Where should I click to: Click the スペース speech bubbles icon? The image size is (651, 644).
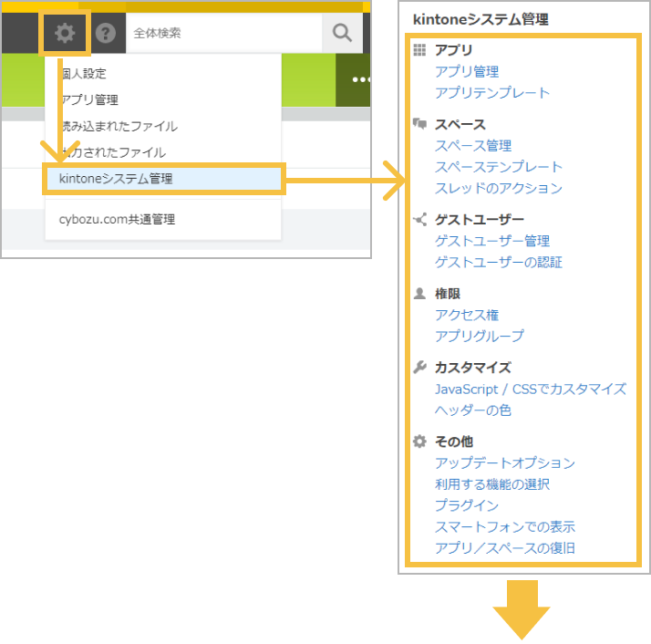(x=419, y=123)
